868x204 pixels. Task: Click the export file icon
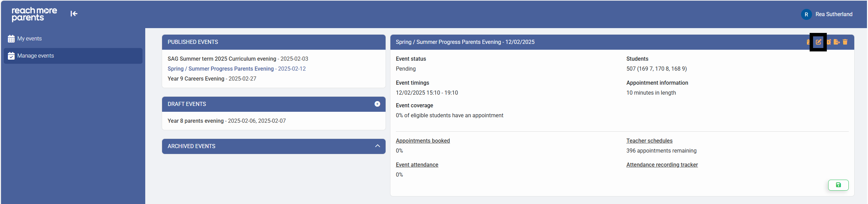pos(836,42)
